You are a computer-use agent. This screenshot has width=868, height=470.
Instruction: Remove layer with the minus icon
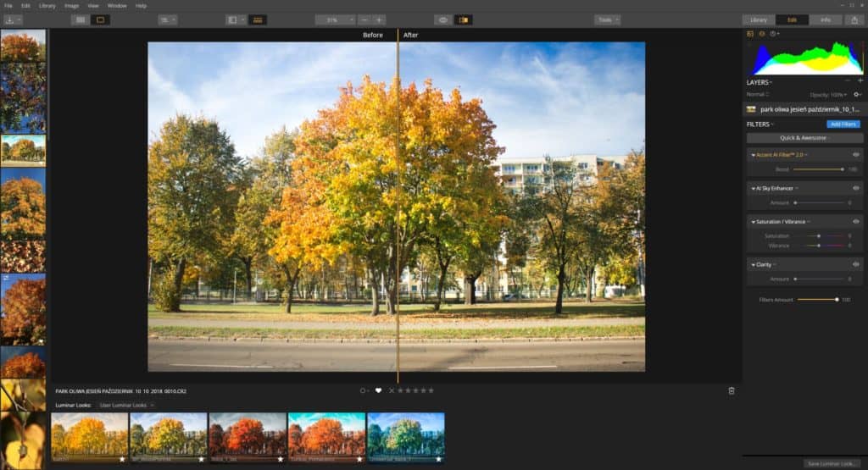pyautogui.click(x=848, y=81)
